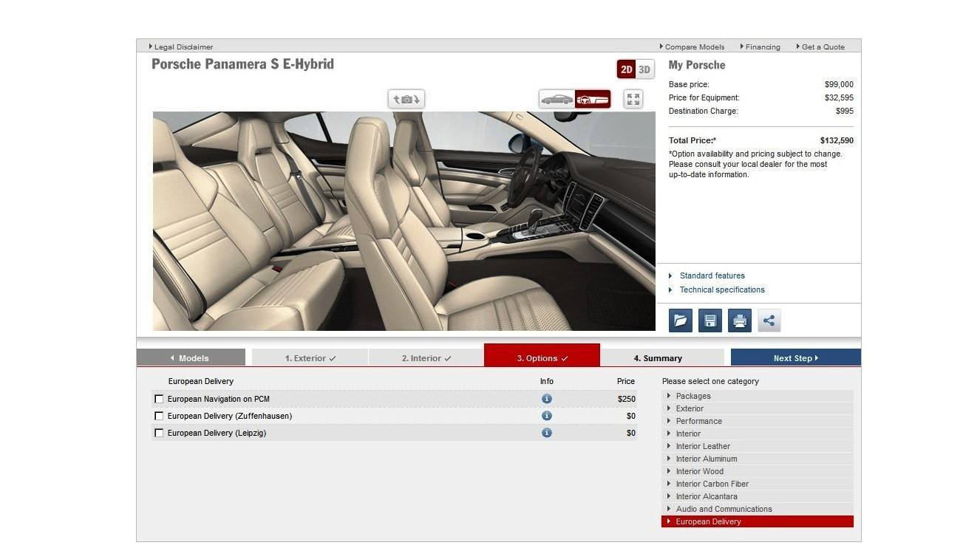Go back to the Models tab
980x548 pixels.
coord(191,357)
